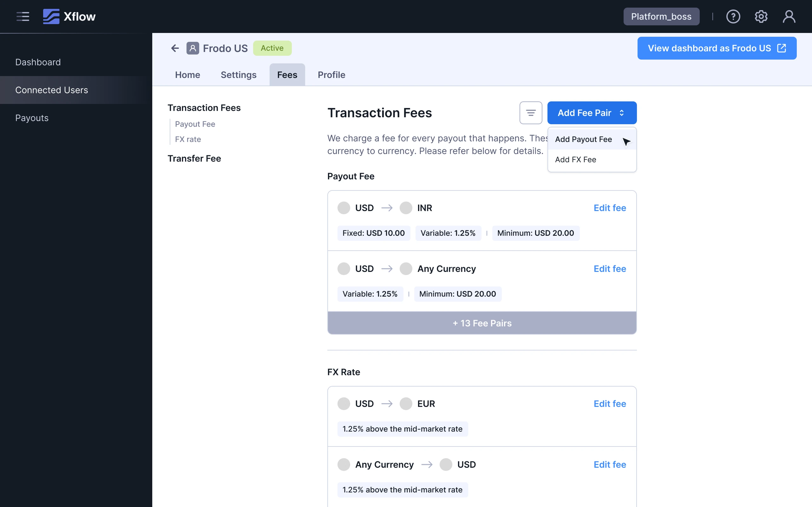Click the Xflow logo
Image resolution: width=812 pixels, height=507 pixels.
pyautogui.click(x=69, y=16)
